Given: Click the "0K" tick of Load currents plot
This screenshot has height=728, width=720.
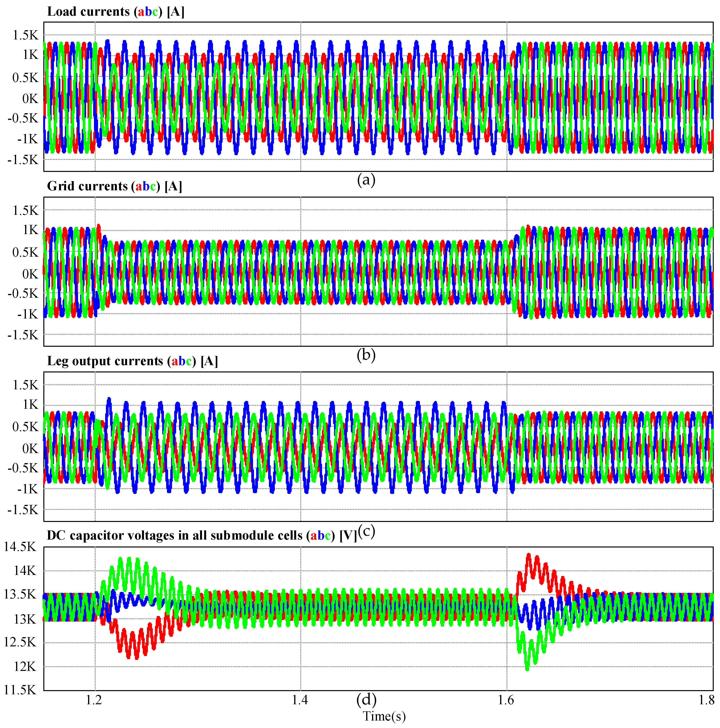Looking at the screenshot, I should pos(31,99).
